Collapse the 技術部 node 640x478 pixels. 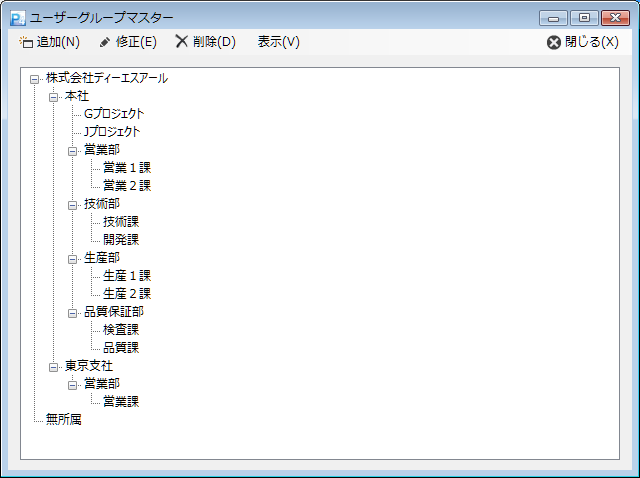click(x=73, y=205)
